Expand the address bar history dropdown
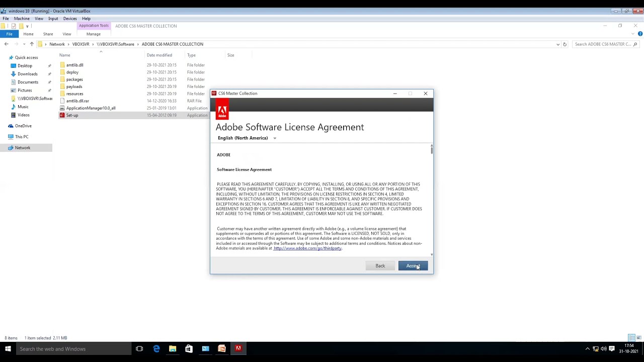Screen dimensions: 644x362 pos(557,44)
